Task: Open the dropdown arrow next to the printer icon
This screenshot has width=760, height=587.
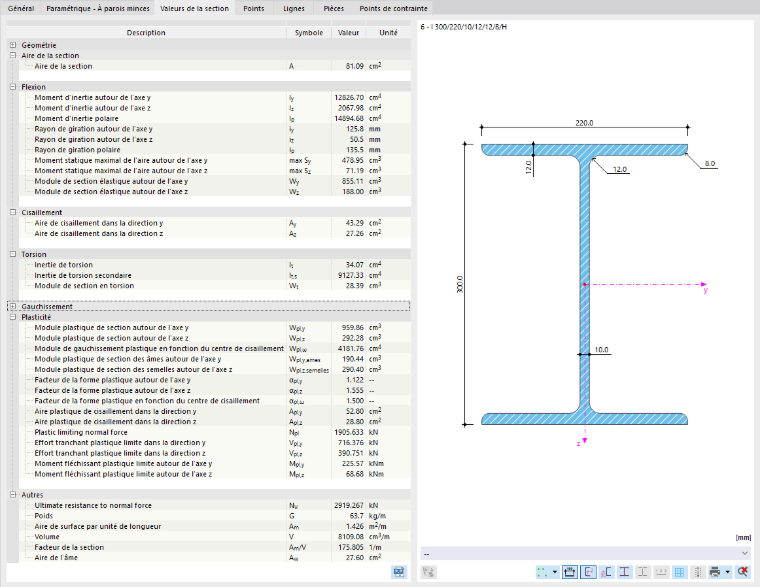Action: pos(727,572)
